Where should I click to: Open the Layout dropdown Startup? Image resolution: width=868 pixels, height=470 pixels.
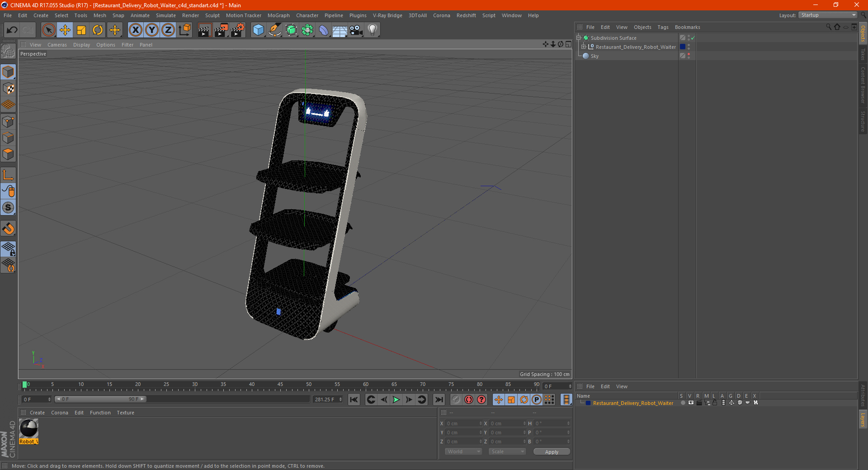pyautogui.click(x=827, y=15)
